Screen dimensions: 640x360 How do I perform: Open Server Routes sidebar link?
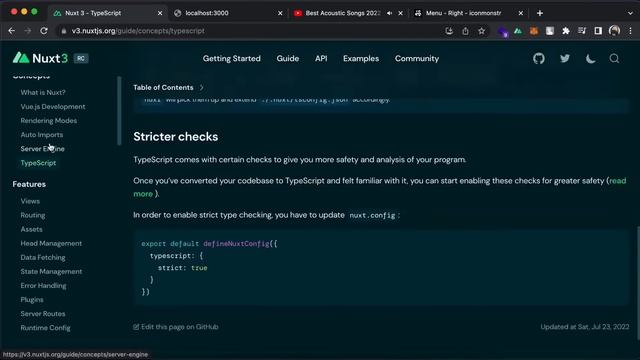click(x=43, y=313)
